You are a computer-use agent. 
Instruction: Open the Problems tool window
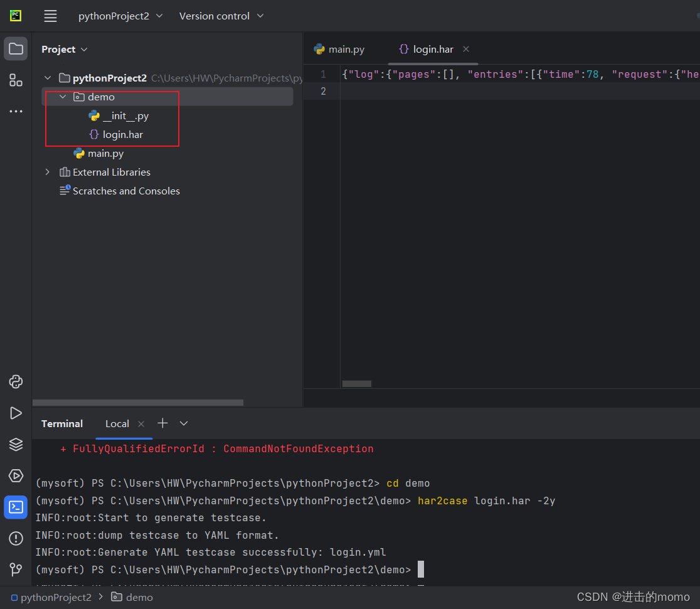tap(16, 538)
